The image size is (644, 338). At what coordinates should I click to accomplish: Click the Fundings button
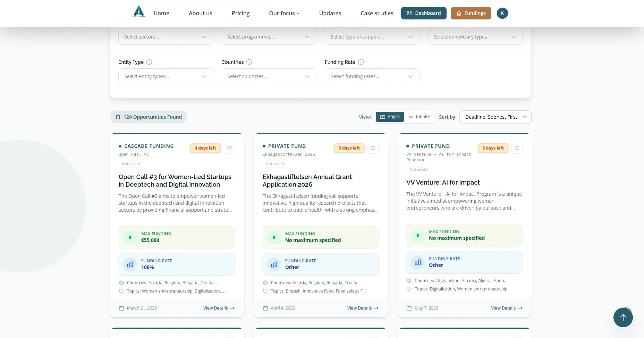point(471,13)
